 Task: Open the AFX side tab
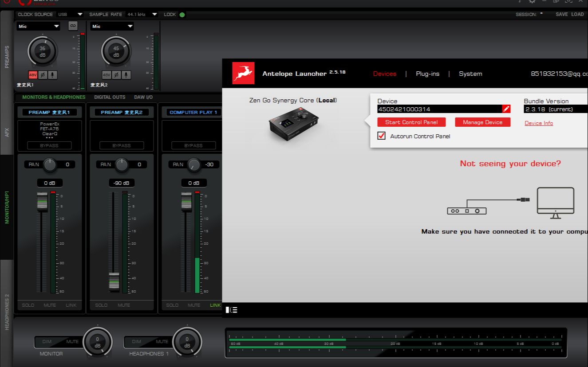pyautogui.click(x=7, y=132)
